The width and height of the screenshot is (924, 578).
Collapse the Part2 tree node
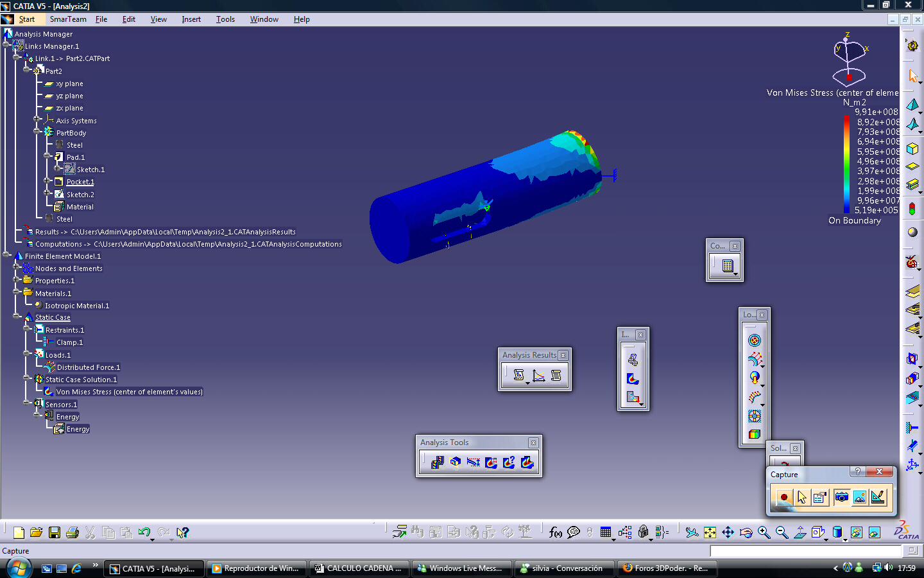click(x=26, y=71)
